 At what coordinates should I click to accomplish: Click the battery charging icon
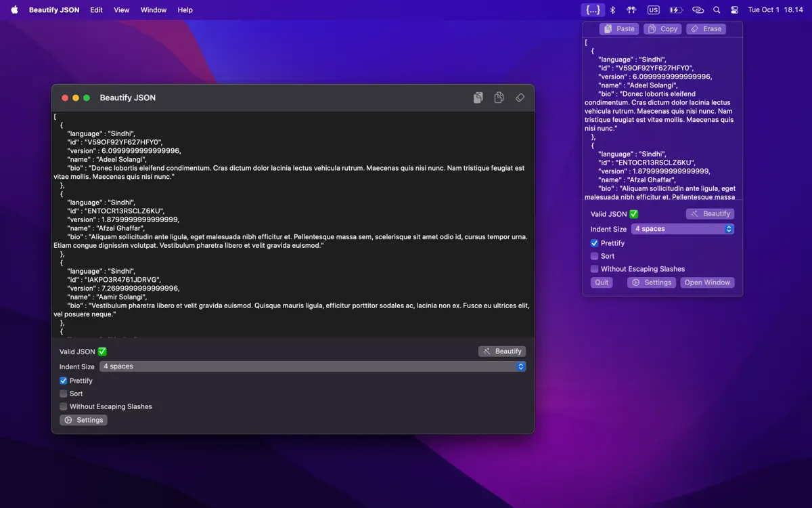675,10
